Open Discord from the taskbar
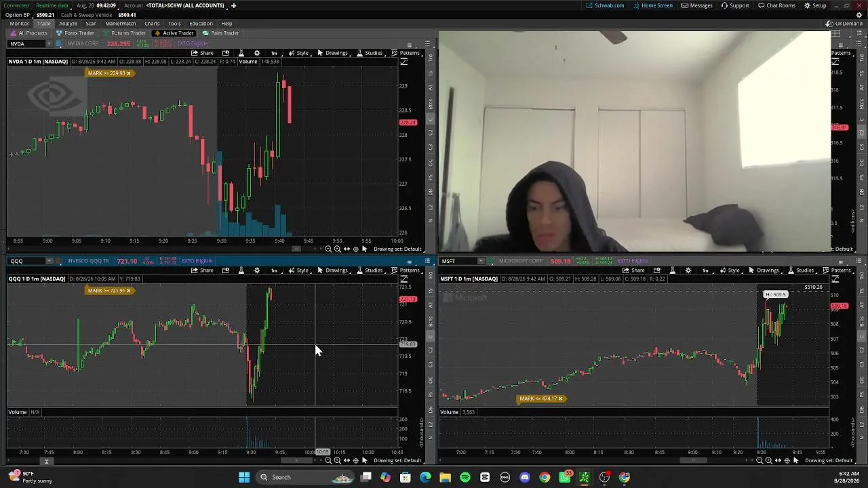The image size is (868, 488). (x=524, y=477)
